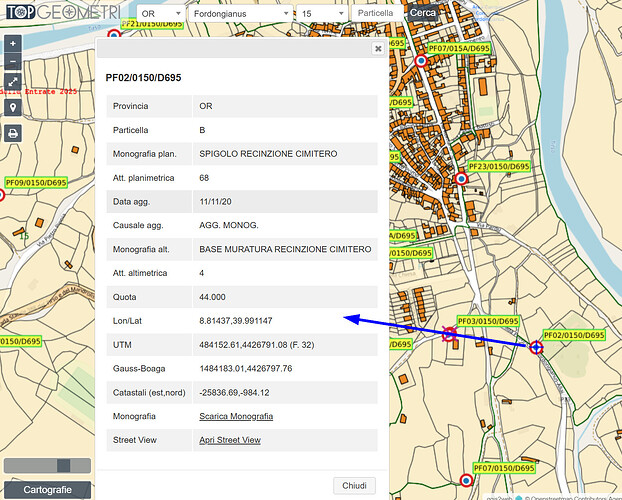The height and width of the screenshot is (500, 622).
Task: Click the Chiudi button
Action: pyautogui.click(x=354, y=485)
